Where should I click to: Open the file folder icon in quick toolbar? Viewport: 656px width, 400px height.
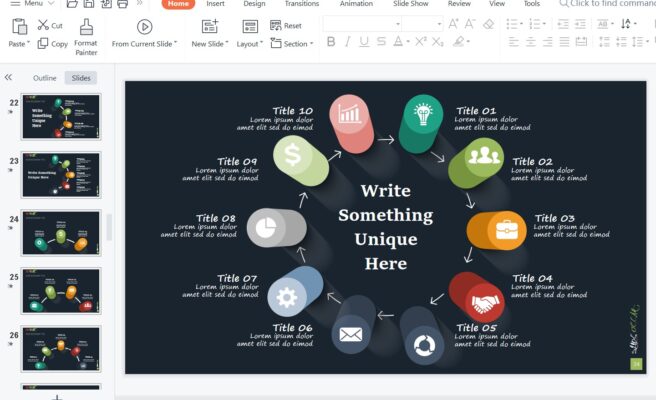[x=72, y=4]
